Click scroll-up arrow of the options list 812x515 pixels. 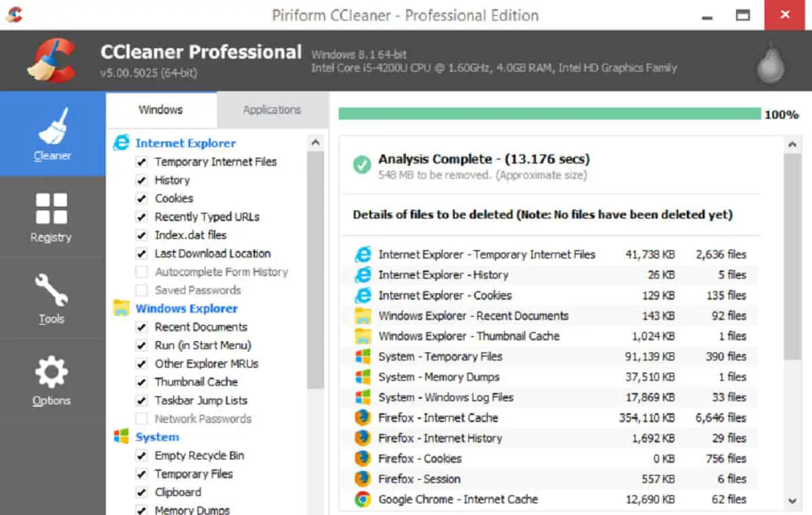[315, 143]
